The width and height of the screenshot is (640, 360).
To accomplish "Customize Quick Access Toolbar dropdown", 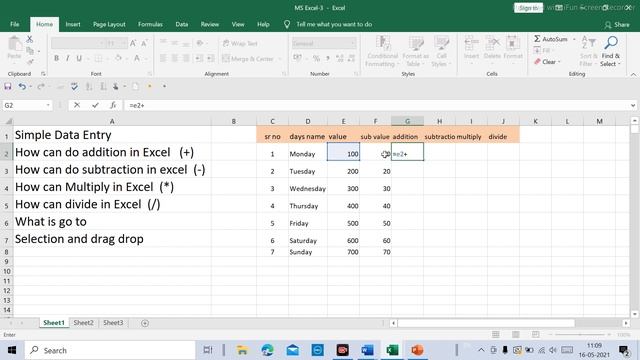I will point(164,86).
